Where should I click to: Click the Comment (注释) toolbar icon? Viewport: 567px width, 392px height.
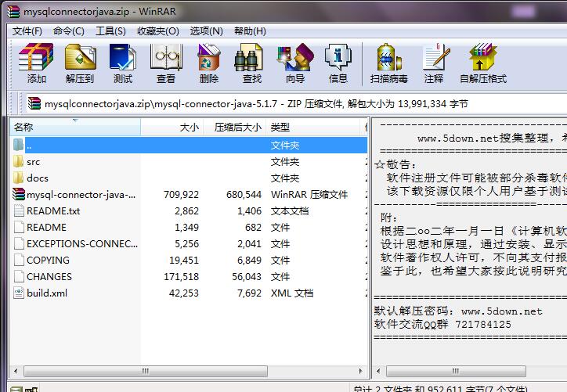pyautogui.click(x=435, y=57)
